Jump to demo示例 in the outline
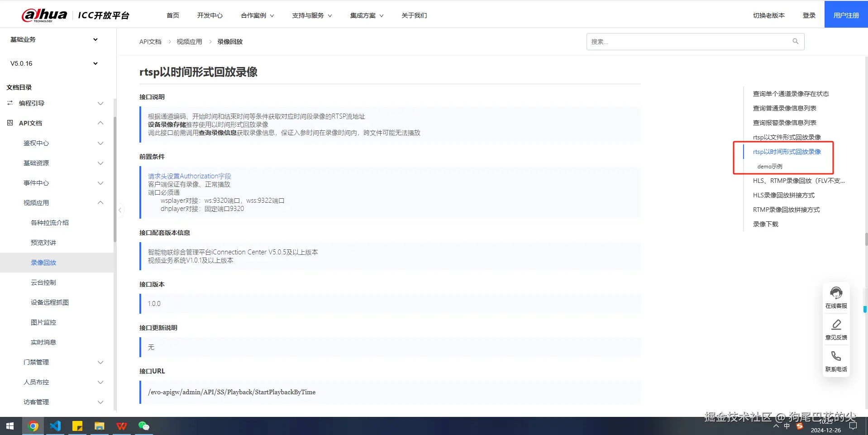868x435 pixels. tap(770, 167)
